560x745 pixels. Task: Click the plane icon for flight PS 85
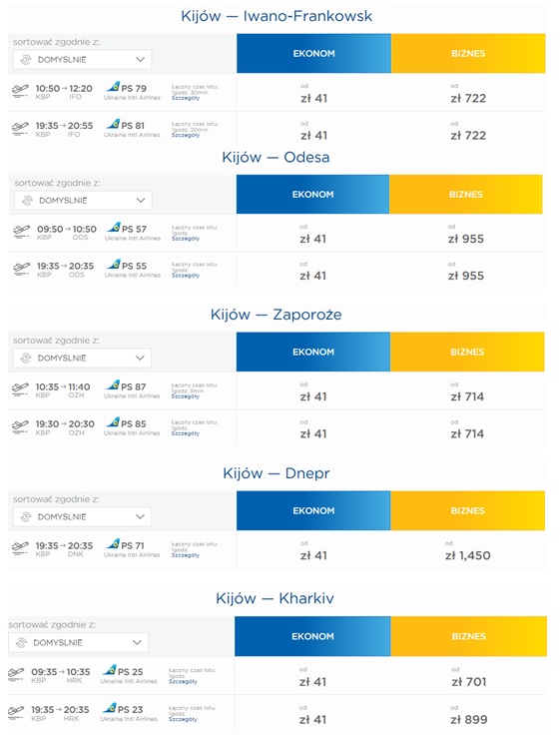click(x=20, y=426)
